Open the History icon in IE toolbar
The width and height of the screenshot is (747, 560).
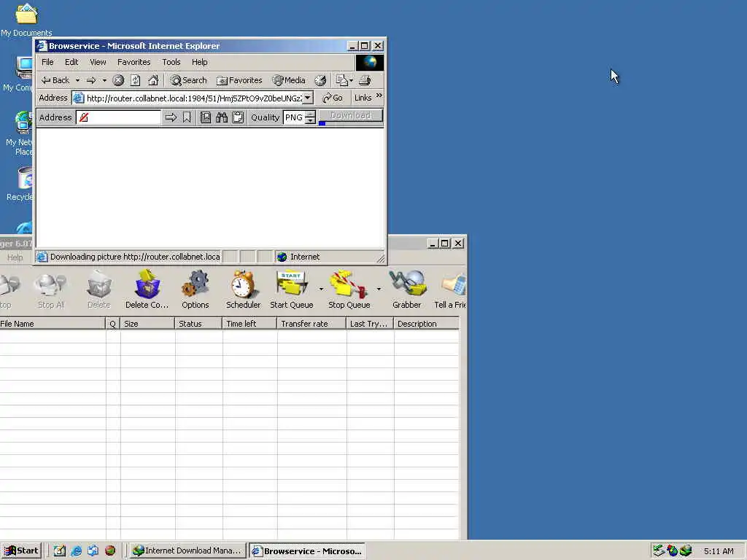click(x=320, y=80)
